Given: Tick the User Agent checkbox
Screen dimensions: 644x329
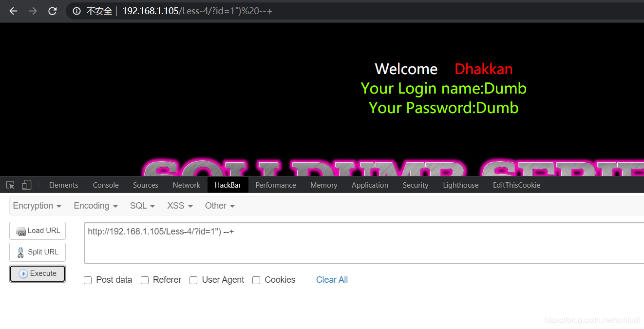Looking at the screenshot, I should pos(193,280).
